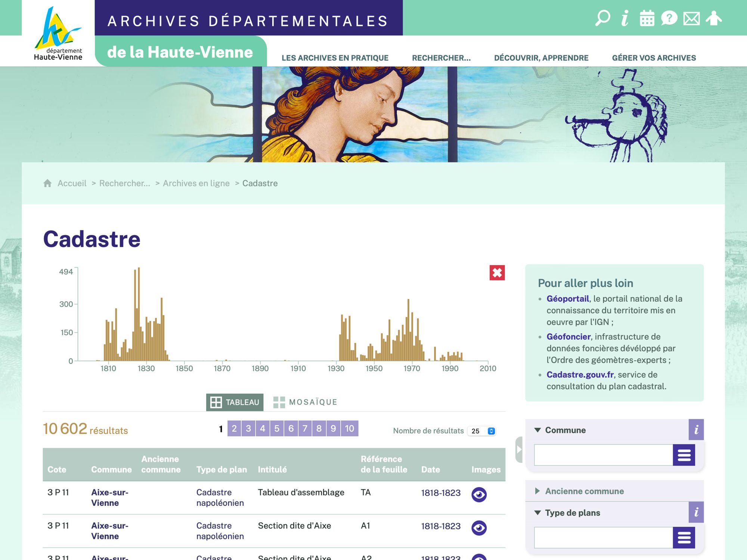Go to results page 5
The image size is (747, 560).
coord(277,428)
